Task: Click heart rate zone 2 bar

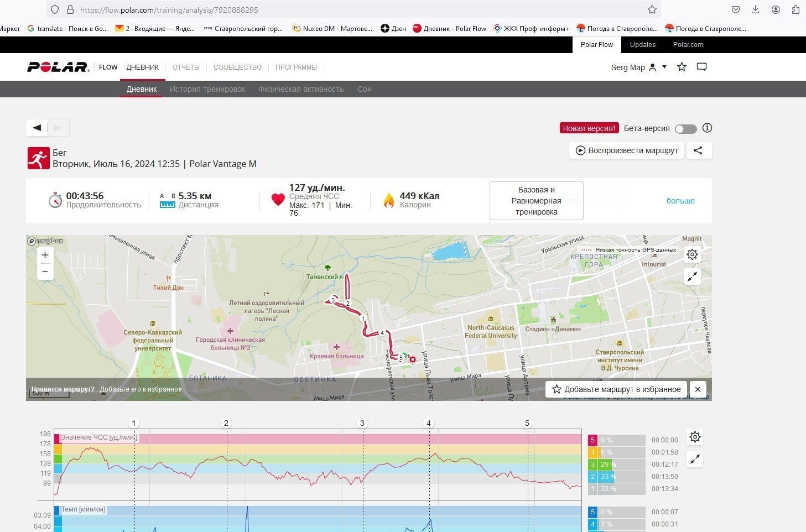Action: tap(616, 477)
